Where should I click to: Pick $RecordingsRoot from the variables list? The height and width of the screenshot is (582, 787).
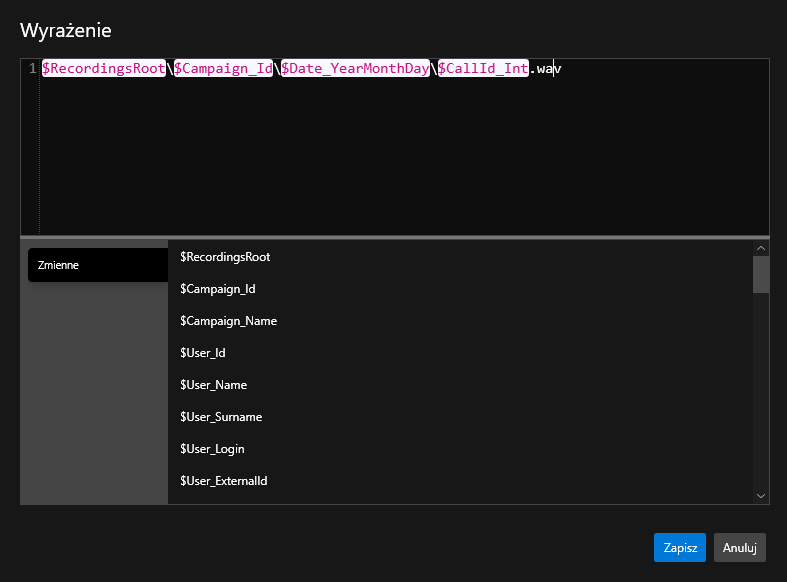[x=225, y=257]
